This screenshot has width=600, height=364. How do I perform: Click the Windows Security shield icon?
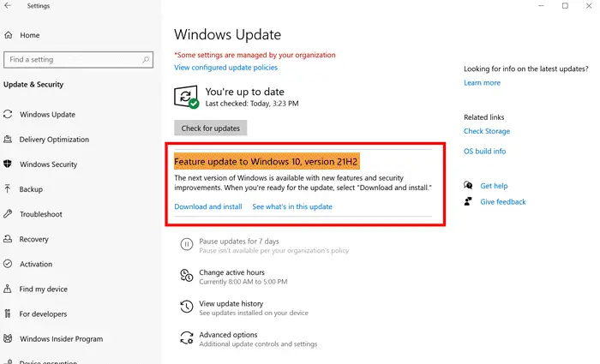click(8, 164)
